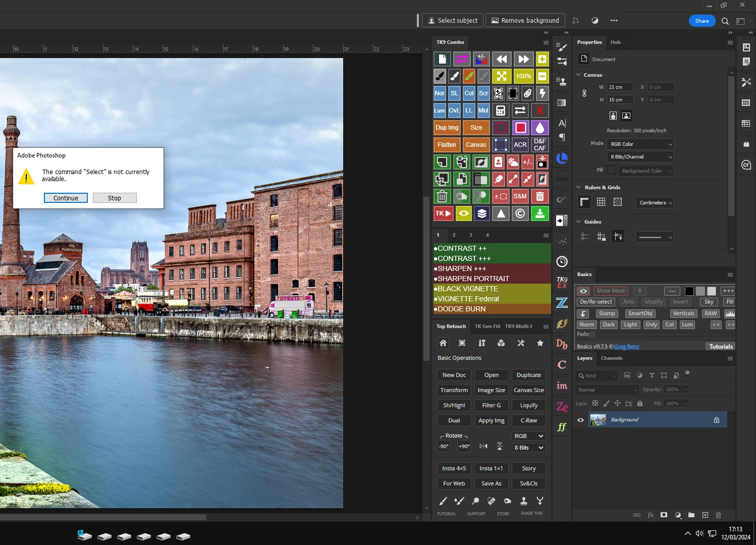Viewport: 756px width, 545px height.
Task: Click the green trash can icon
Action: [x=442, y=196]
